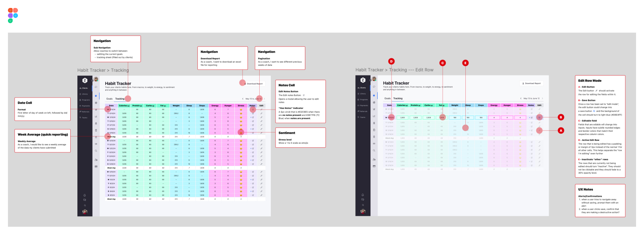Click the notification bell in Tracking mockup sidebar
This screenshot has width=644, height=235.
[85, 195]
